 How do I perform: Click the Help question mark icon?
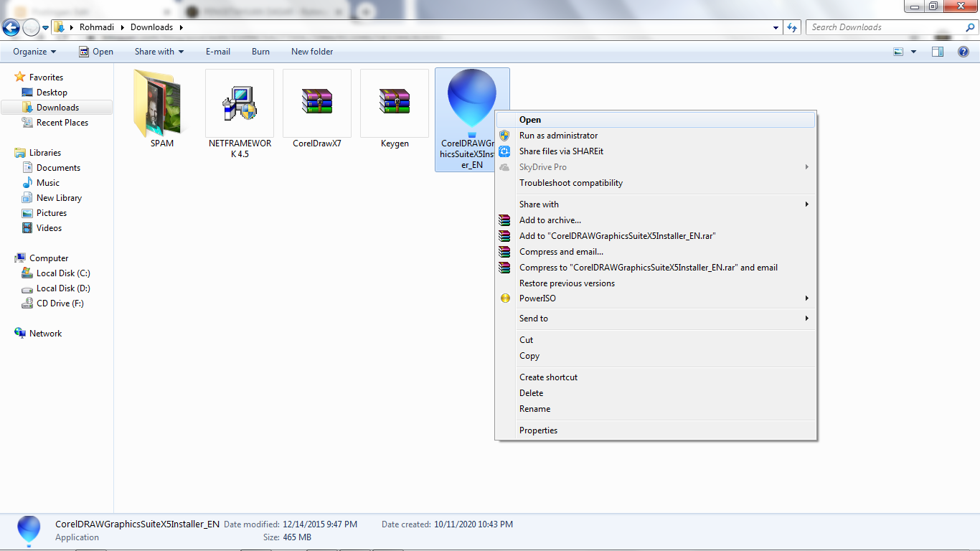click(964, 52)
